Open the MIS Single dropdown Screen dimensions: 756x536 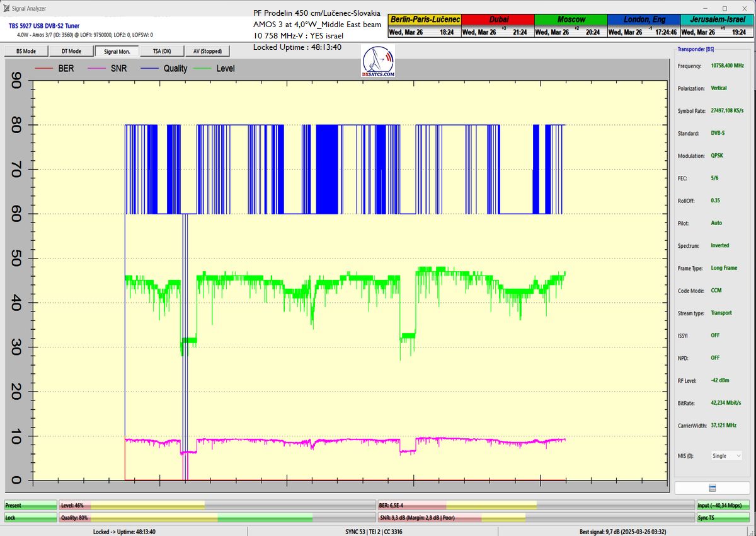coord(726,455)
